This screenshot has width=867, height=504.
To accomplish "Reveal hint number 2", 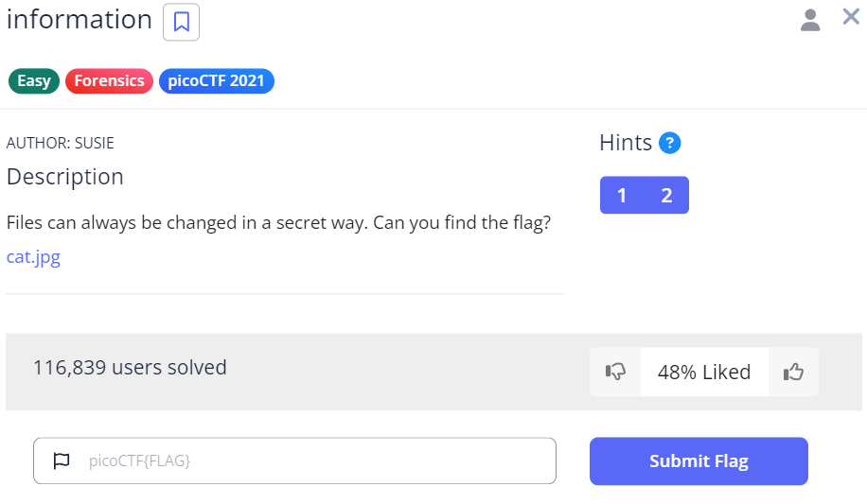I will point(666,196).
